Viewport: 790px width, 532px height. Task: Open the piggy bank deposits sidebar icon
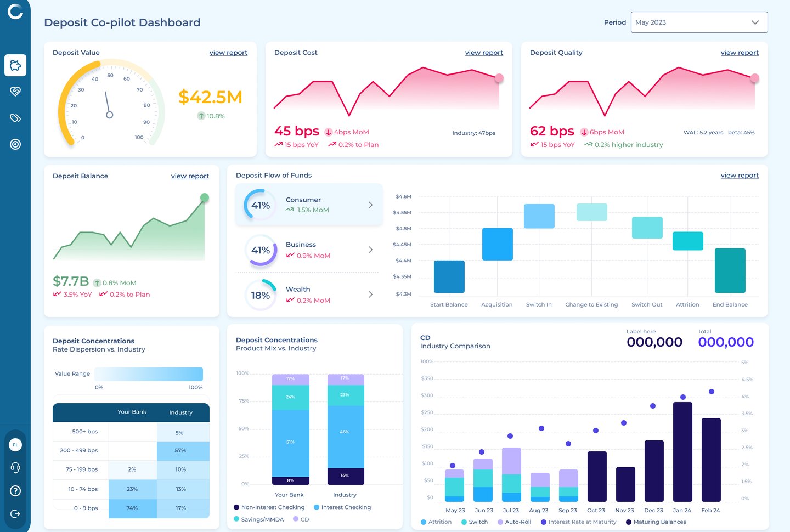tap(15, 65)
